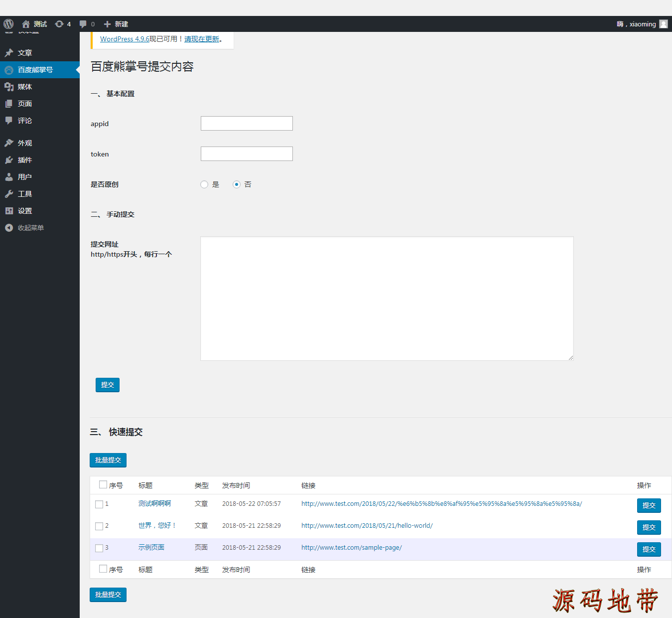This screenshot has width=672, height=618.
Task: Click the home site icon
Action: click(x=26, y=24)
